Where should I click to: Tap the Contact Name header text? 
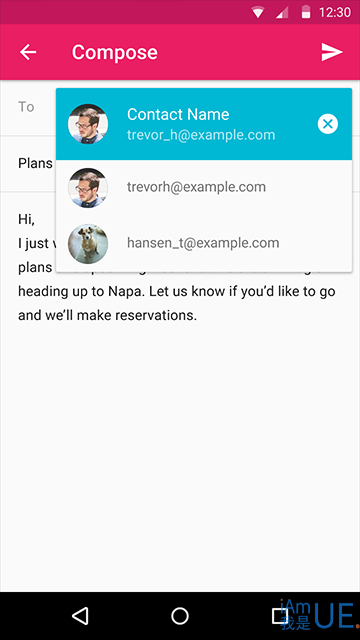[x=178, y=114]
